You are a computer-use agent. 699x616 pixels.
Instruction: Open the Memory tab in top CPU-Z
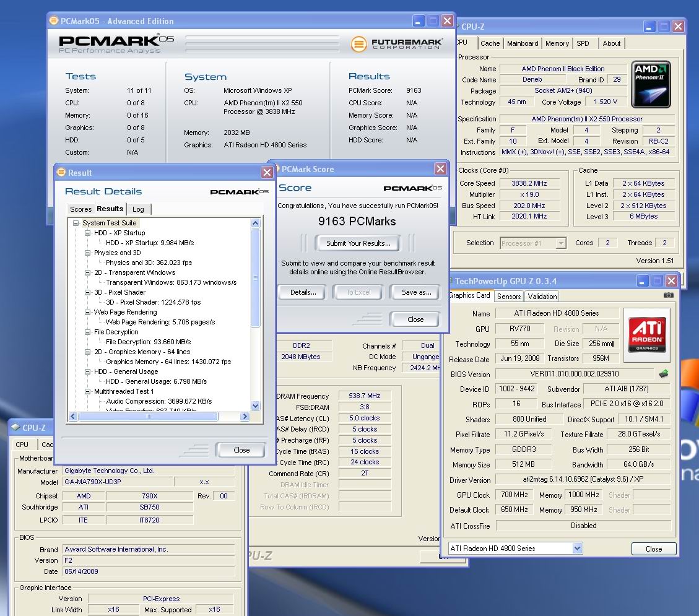[557, 43]
